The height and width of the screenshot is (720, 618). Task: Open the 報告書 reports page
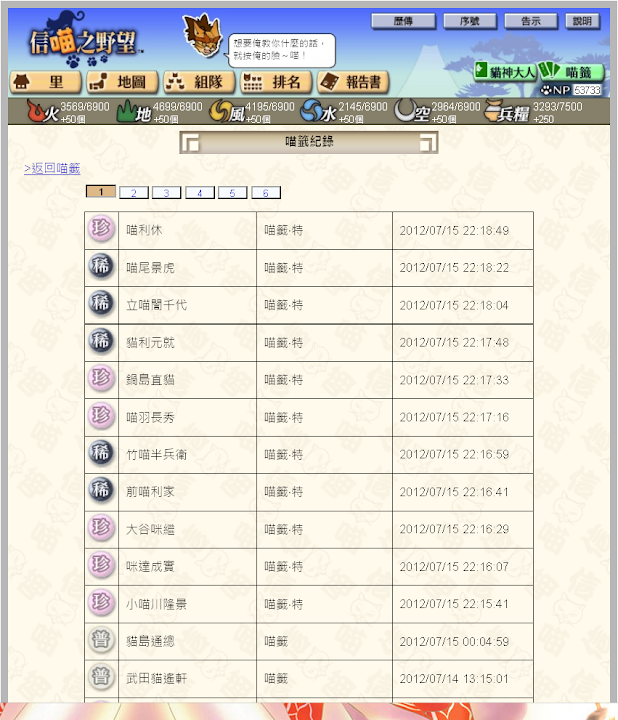point(353,82)
